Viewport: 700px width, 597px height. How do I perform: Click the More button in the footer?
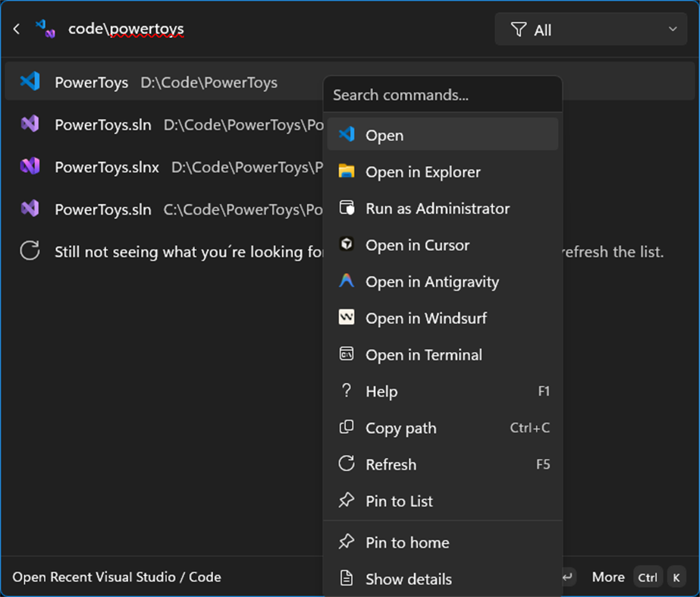608,577
